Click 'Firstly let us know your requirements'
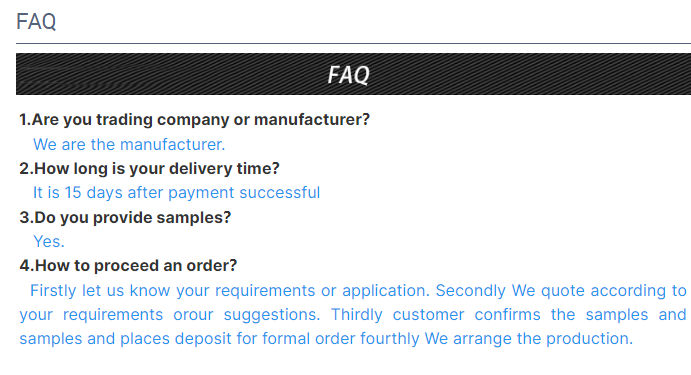 (x=173, y=290)
